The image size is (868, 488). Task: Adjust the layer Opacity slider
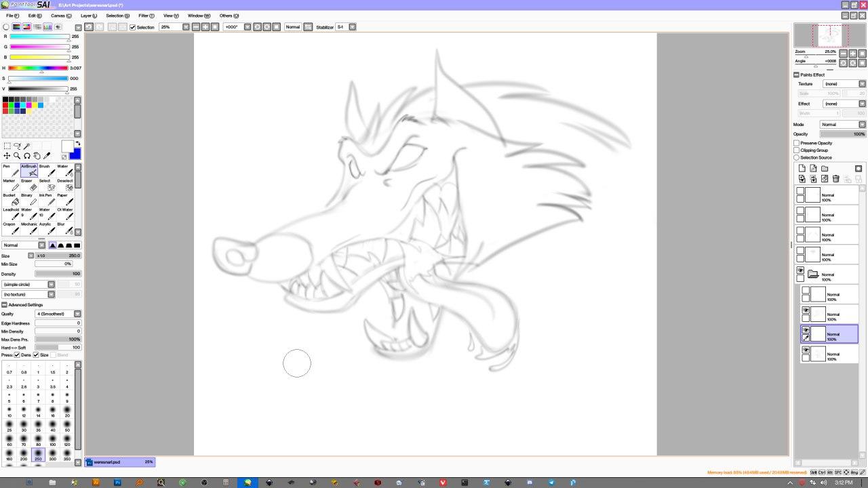pyautogui.click(x=843, y=134)
